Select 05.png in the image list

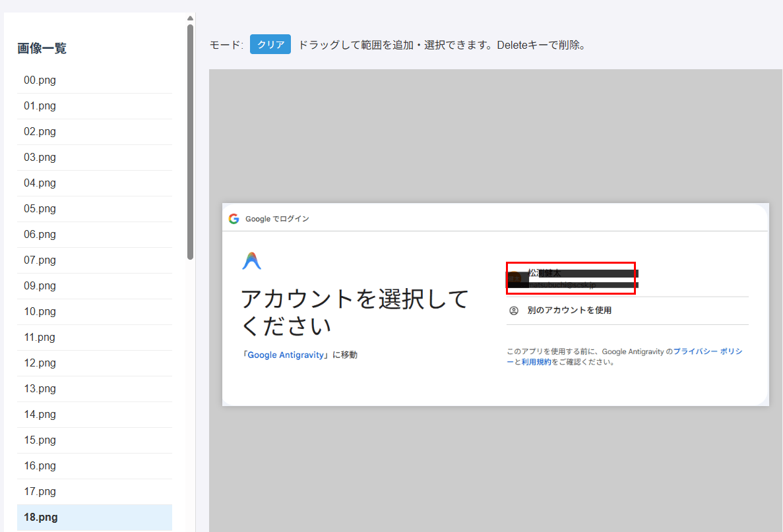pyautogui.click(x=40, y=209)
